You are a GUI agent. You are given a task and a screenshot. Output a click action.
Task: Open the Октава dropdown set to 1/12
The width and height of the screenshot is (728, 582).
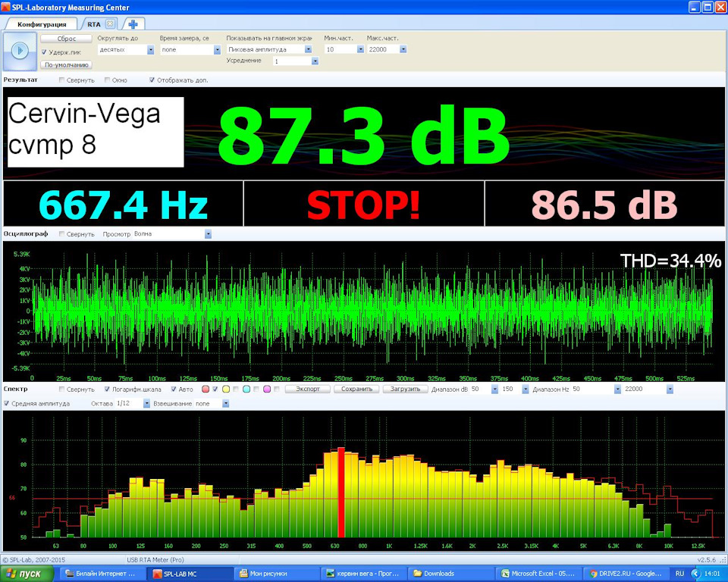(x=146, y=403)
